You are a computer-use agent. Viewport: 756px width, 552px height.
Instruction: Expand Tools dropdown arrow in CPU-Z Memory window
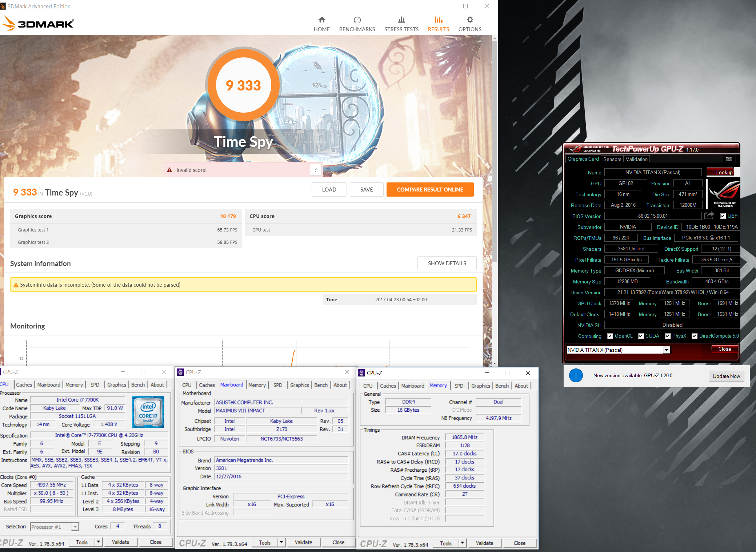click(462, 543)
